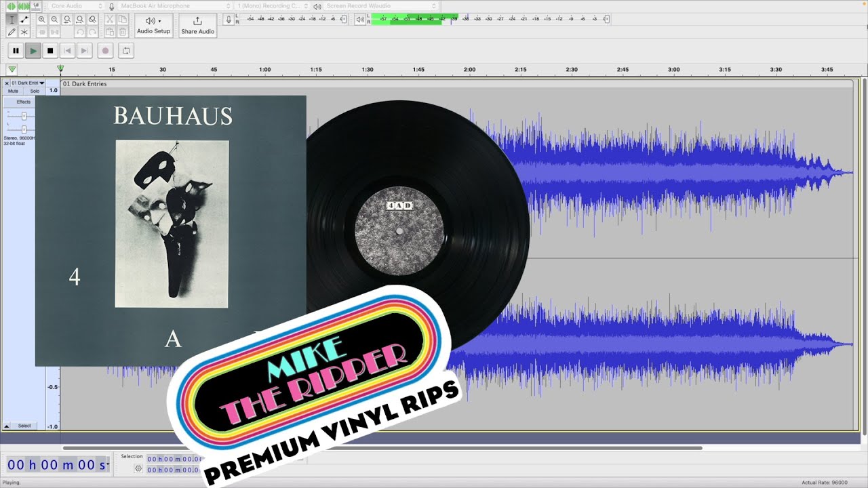Click the Cut scissors icon

point(110,20)
